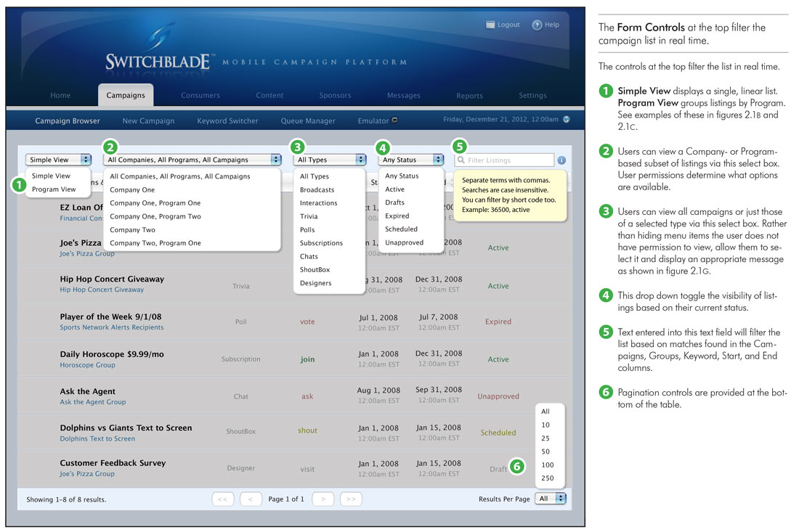Choose Trivia in the types list
Viewport: 799px width, 532px height.
pyautogui.click(x=309, y=216)
